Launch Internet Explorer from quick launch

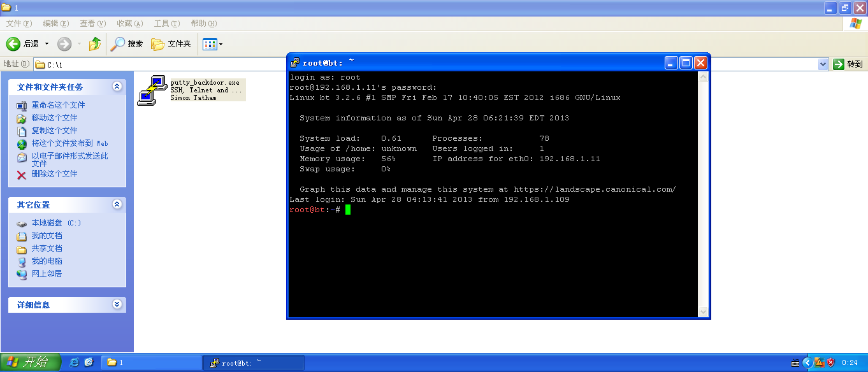click(x=75, y=362)
